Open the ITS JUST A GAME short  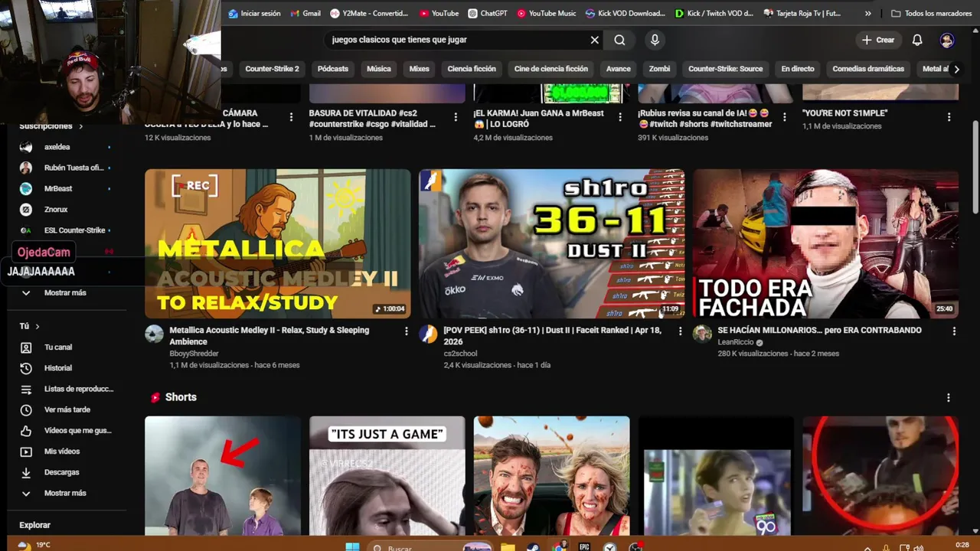(x=387, y=475)
